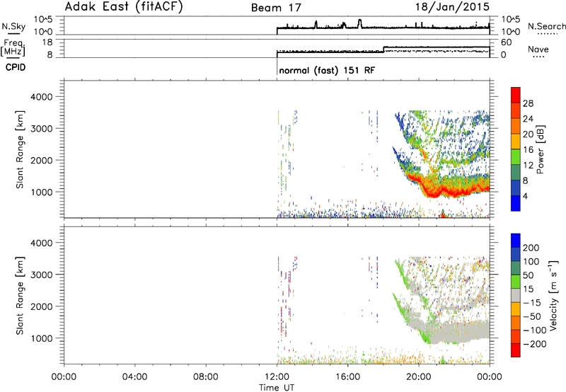566x392 pixels.
Task: Click the '04:00' time tick label
Action: coord(134,377)
